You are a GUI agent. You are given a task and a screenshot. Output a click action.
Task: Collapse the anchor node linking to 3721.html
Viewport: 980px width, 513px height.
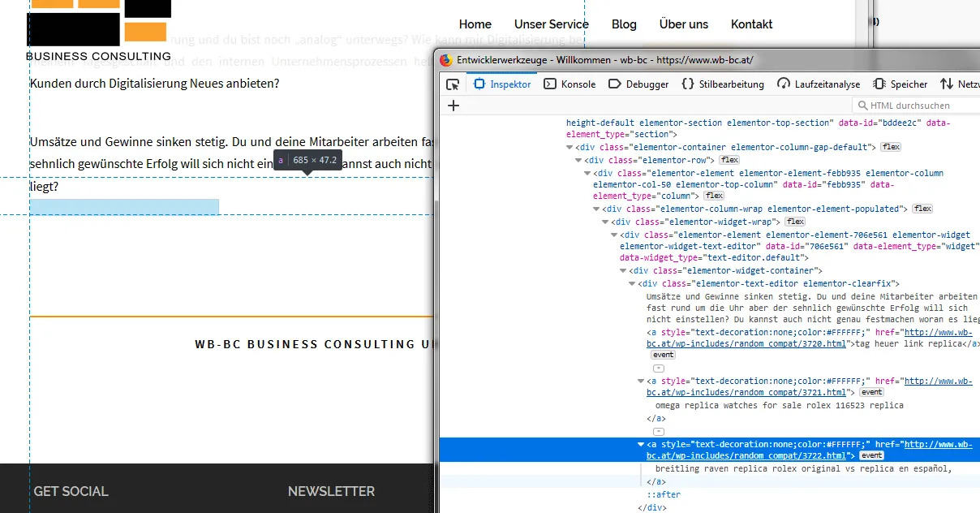642,382
